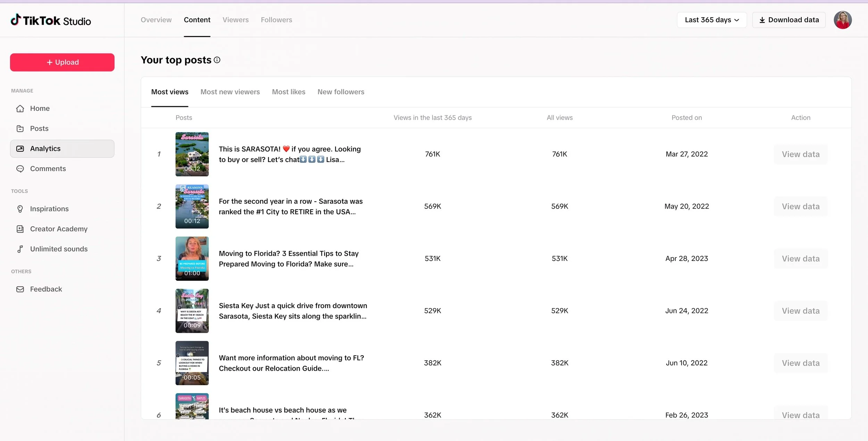Show the New followers ranking tab
The image size is (868, 441).
coord(341,92)
